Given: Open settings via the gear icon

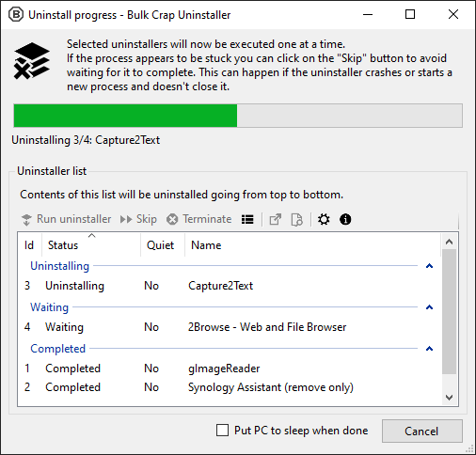Looking at the screenshot, I should pos(324,219).
